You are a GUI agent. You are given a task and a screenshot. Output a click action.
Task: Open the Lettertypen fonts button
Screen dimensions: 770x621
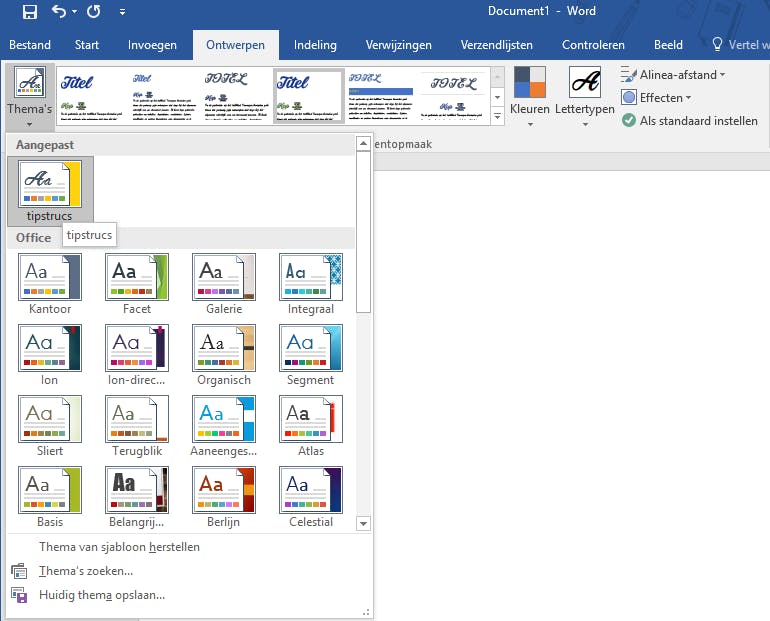click(x=584, y=92)
